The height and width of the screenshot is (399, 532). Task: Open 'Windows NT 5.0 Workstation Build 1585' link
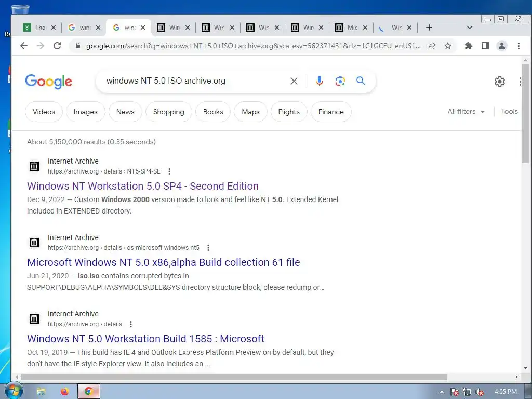[145, 339]
